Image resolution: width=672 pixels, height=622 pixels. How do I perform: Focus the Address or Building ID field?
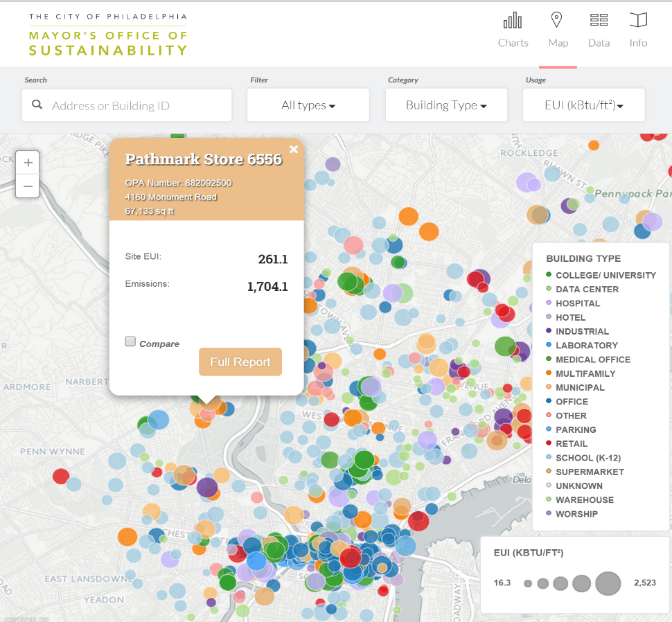(x=127, y=105)
